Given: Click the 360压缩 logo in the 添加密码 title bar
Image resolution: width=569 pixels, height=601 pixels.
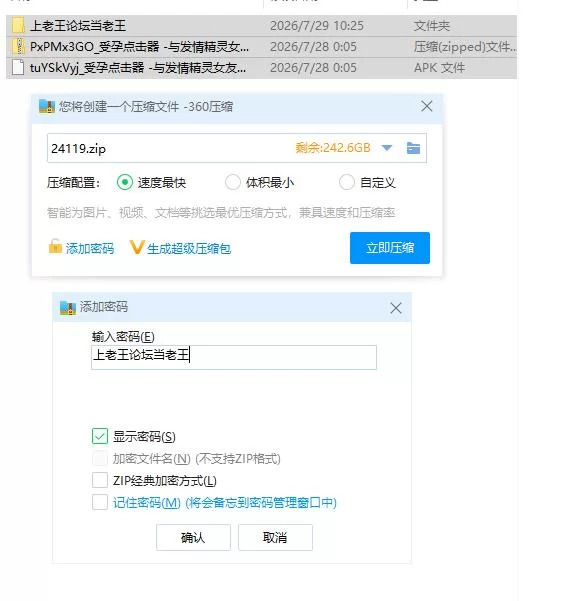Looking at the screenshot, I should (68, 307).
